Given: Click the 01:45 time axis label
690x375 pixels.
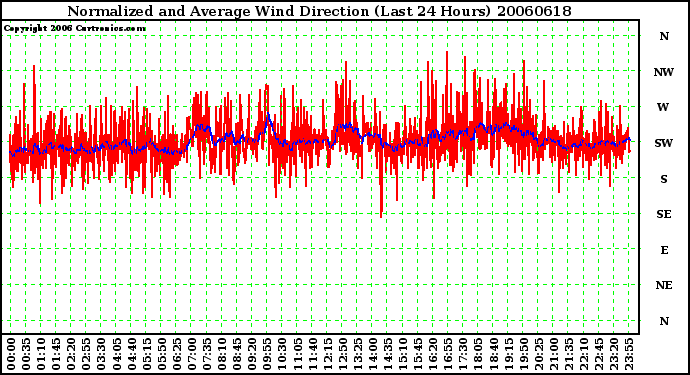Looking at the screenshot, I should 56,354.
